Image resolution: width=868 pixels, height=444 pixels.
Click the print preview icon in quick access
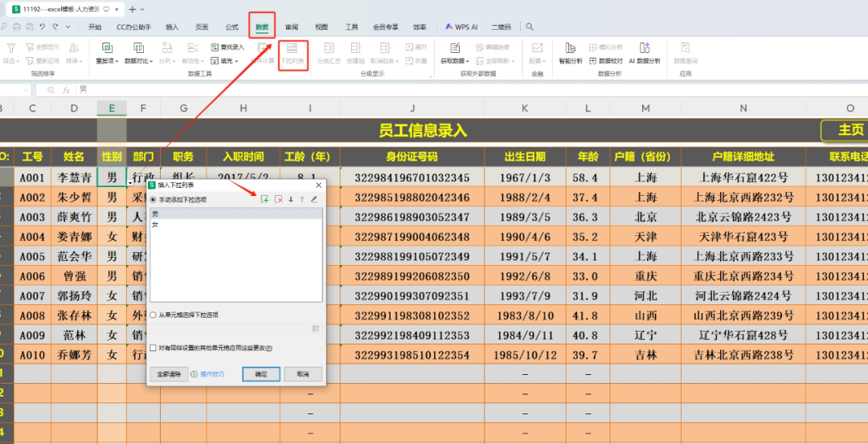30,26
